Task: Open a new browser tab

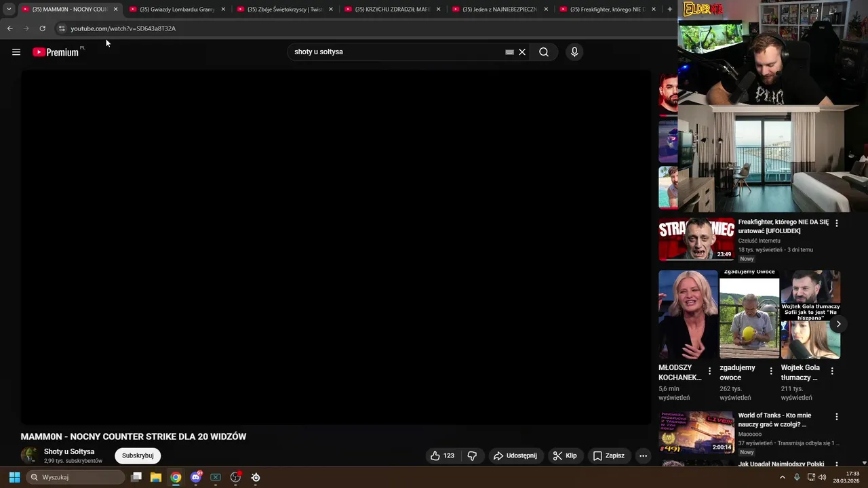Action: click(670, 9)
